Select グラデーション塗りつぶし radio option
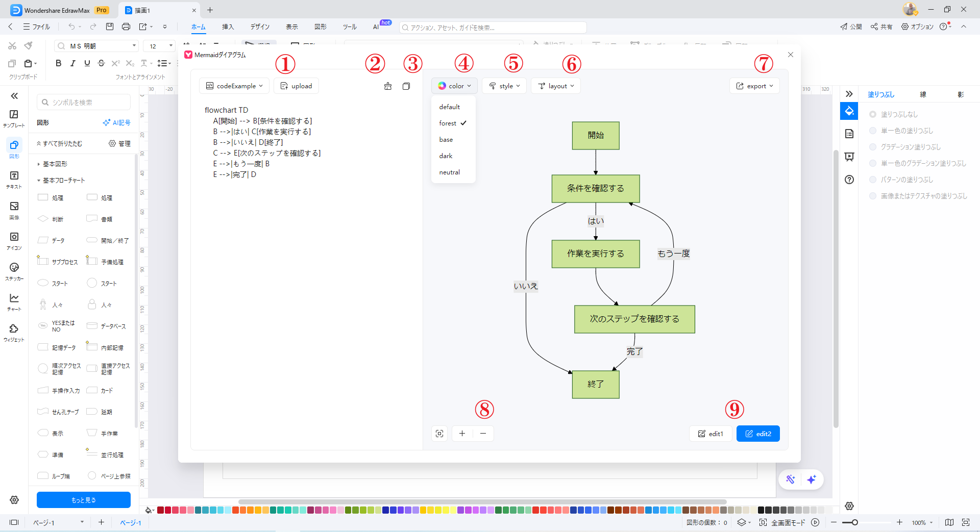Viewport: 980px width, 532px height. (873, 147)
